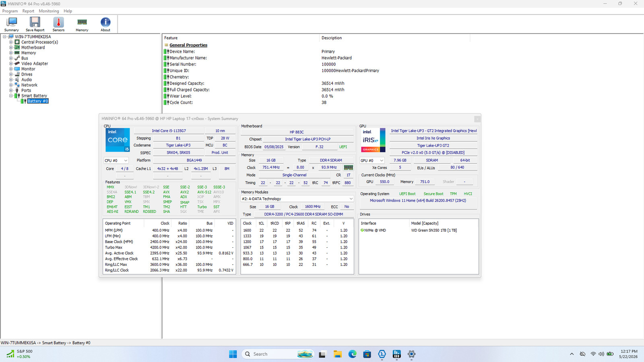Image resolution: width=644 pixels, height=362 pixels.
Task: Select Battery #0 in the tree
Action: [38, 101]
